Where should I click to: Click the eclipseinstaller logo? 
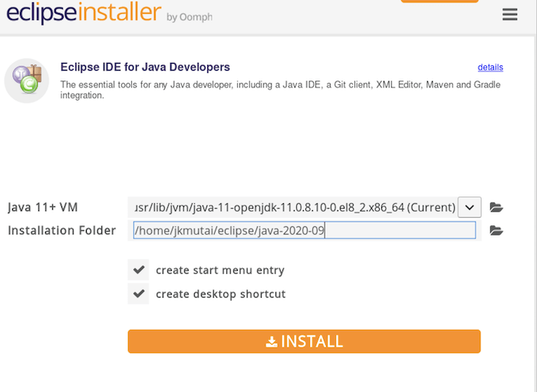click(84, 13)
